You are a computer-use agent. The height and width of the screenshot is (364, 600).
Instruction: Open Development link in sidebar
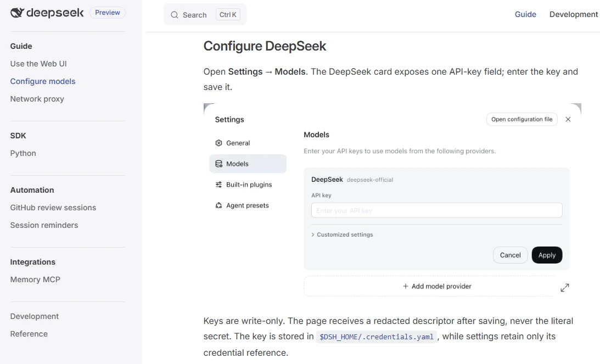35,316
